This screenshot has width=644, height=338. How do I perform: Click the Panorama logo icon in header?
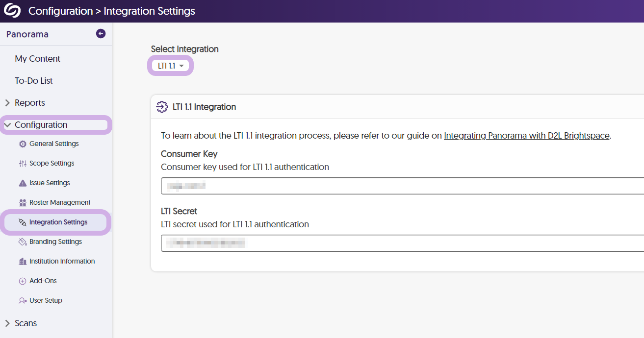click(12, 11)
